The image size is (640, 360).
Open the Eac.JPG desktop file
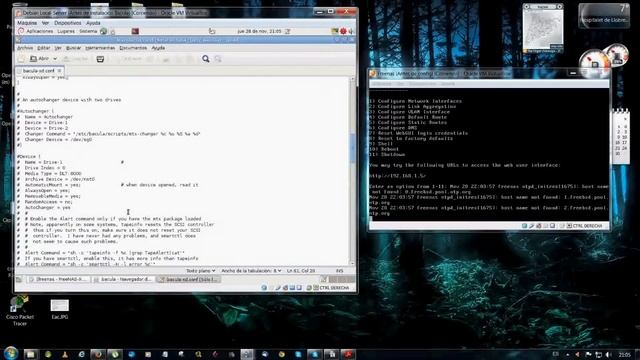[x=60, y=309]
